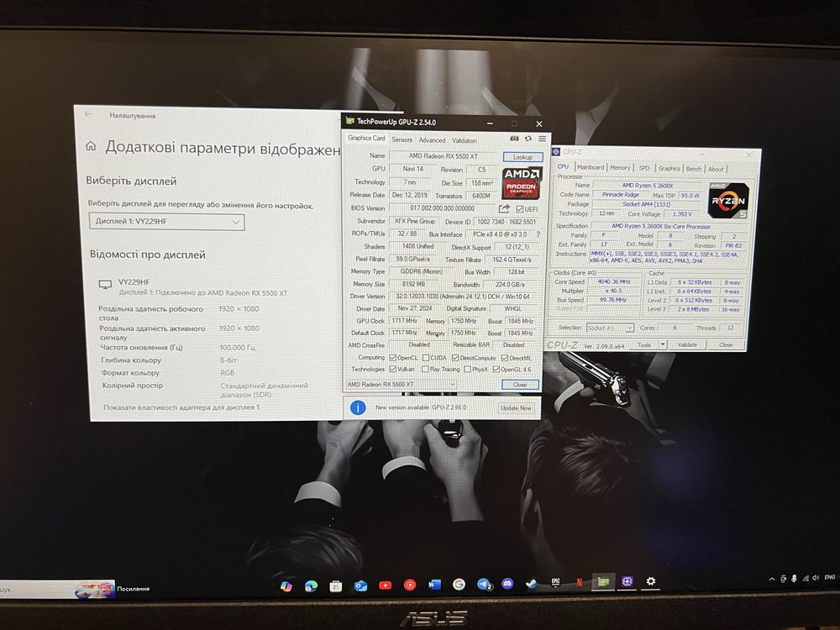Open Telegram from the taskbar
The width and height of the screenshot is (840, 630).
(x=484, y=585)
